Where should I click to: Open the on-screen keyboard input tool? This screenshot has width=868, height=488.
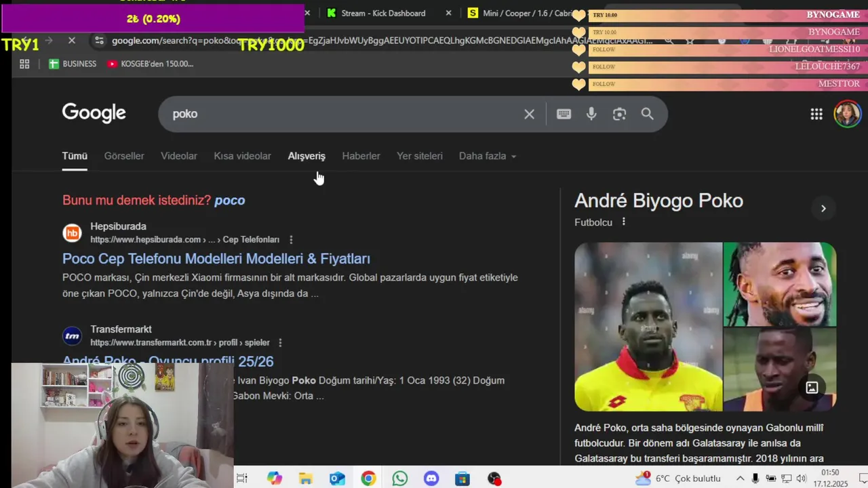(x=564, y=114)
